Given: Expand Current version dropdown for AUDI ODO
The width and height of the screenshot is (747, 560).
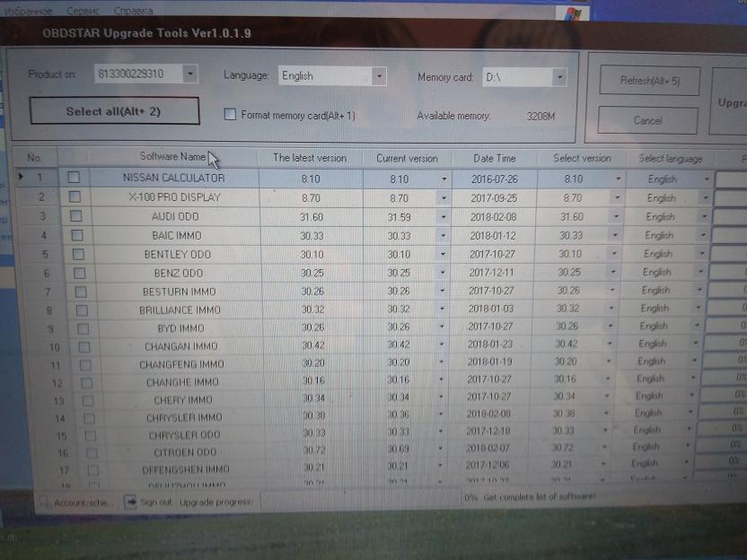Looking at the screenshot, I should (x=444, y=217).
